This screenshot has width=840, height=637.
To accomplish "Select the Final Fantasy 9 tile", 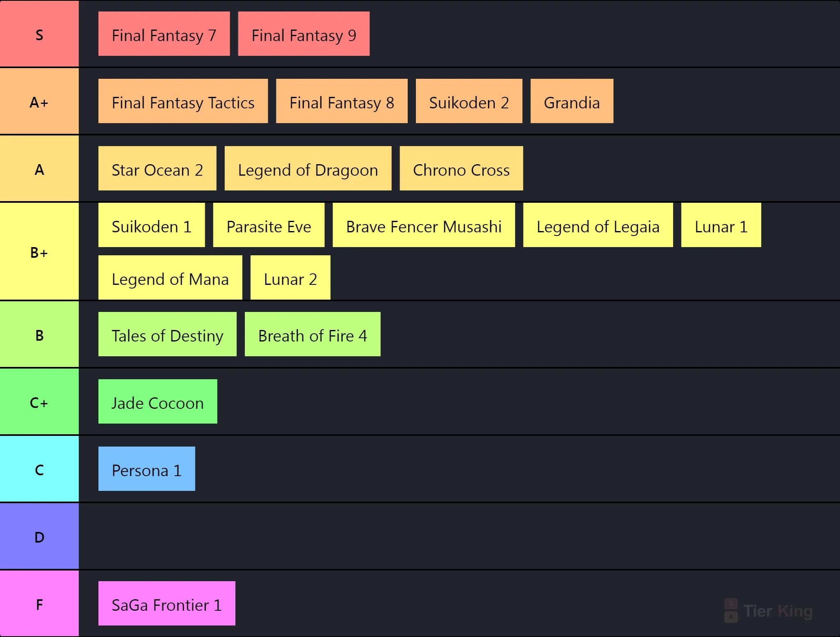I will (x=304, y=34).
